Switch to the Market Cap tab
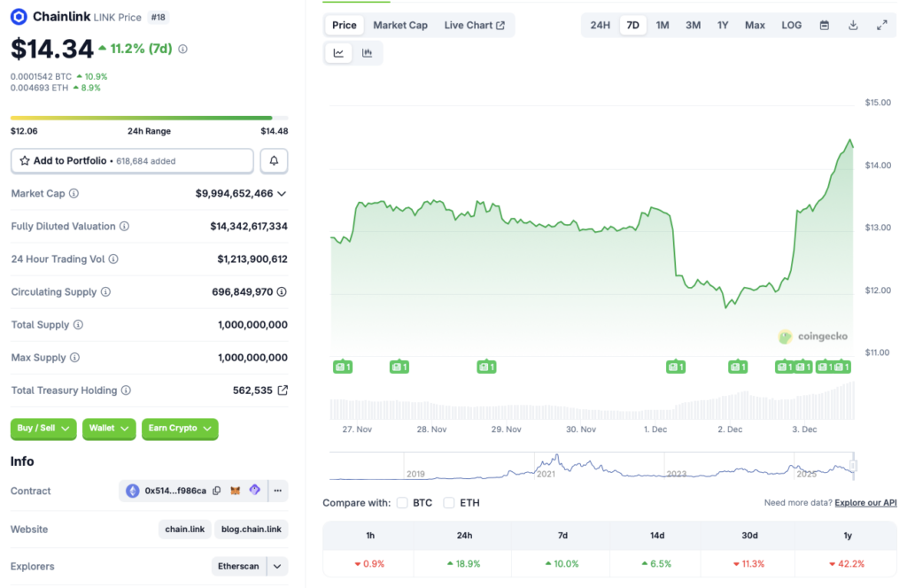 pos(400,25)
